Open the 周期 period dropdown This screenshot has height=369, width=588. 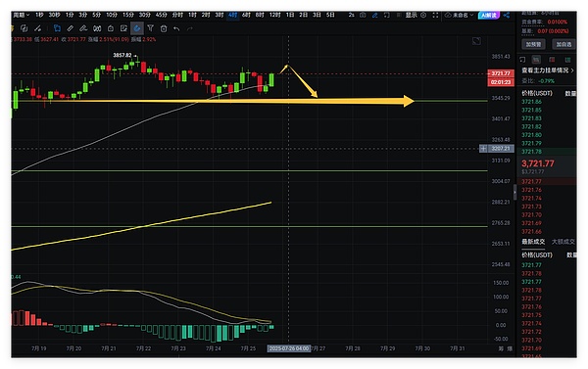[x=22, y=15]
